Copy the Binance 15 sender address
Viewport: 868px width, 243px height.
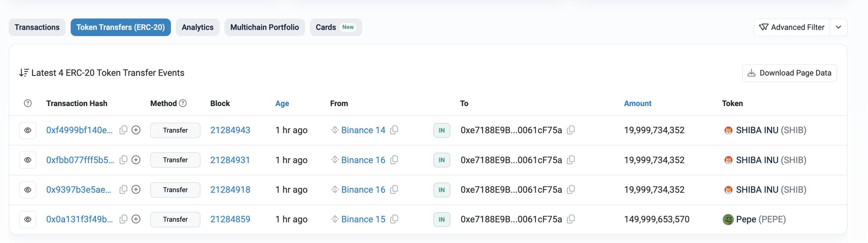394,219
